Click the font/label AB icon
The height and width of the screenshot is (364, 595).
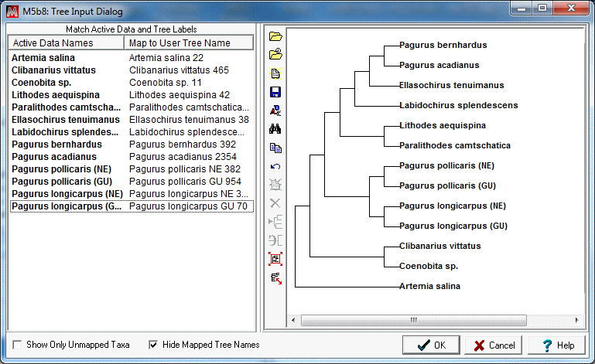[275, 111]
